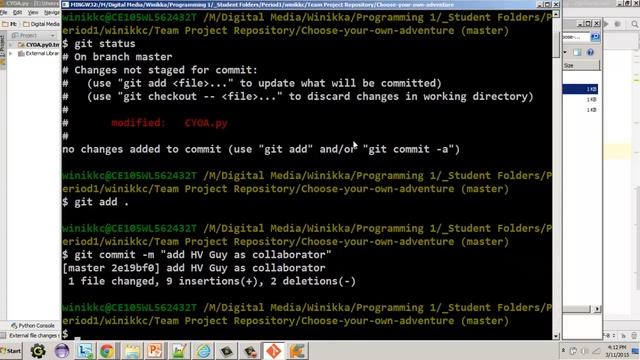Select External Libraries in the project tree
The image size is (640, 360).
(x=39, y=53)
